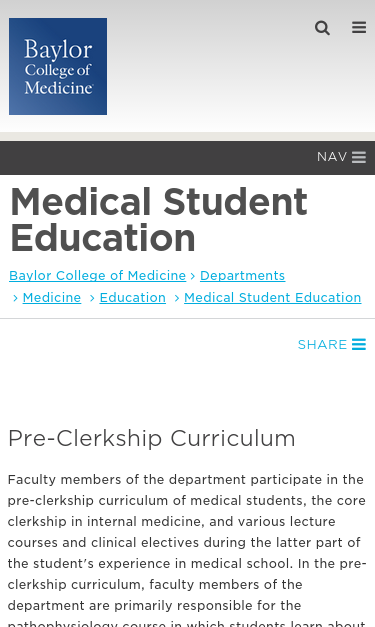Tap the SHARE bars icon

click(359, 344)
